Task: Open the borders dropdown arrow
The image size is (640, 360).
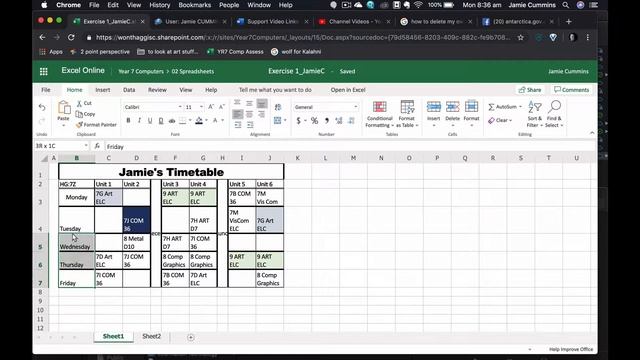Action: click(x=190, y=120)
